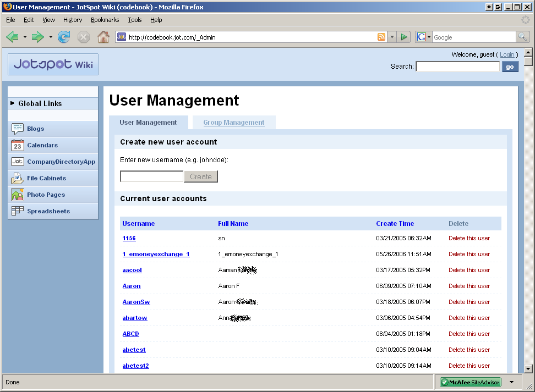
Task: Delete the ABCD user
Action: tap(469, 334)
